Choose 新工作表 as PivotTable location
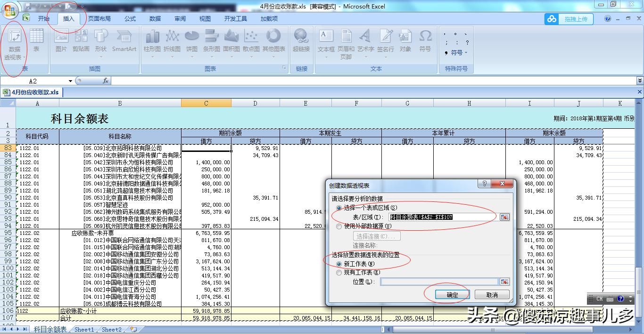The height and width of the screenshot is (334, 644). (339, 264)
